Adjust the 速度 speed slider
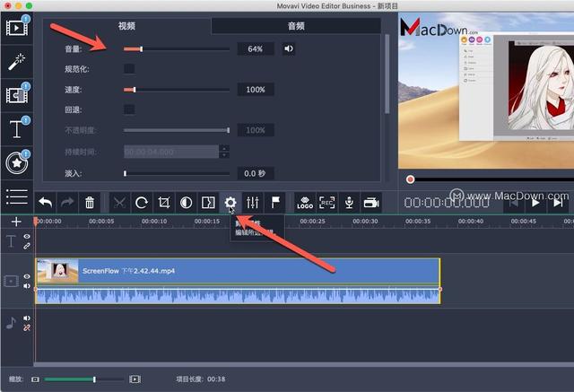This screenshot has height=392, width=574. coord(177,90)
